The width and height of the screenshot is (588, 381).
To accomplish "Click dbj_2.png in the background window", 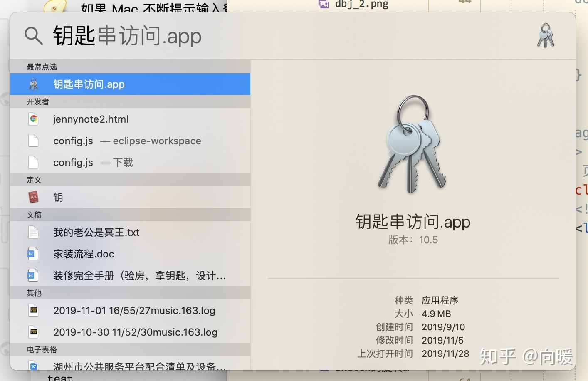I will click(362, 5).
